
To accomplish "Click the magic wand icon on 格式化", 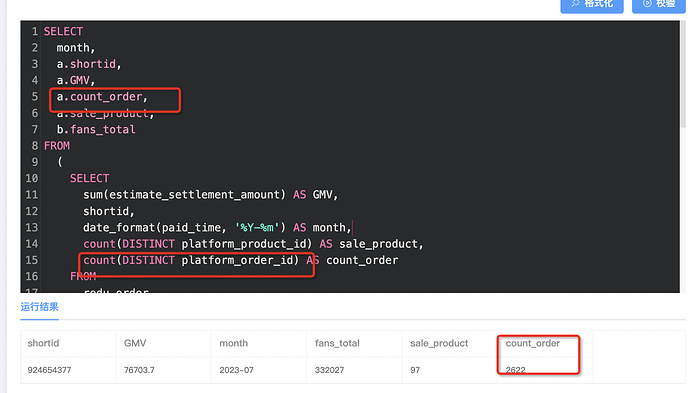I will tap(576, 4).
